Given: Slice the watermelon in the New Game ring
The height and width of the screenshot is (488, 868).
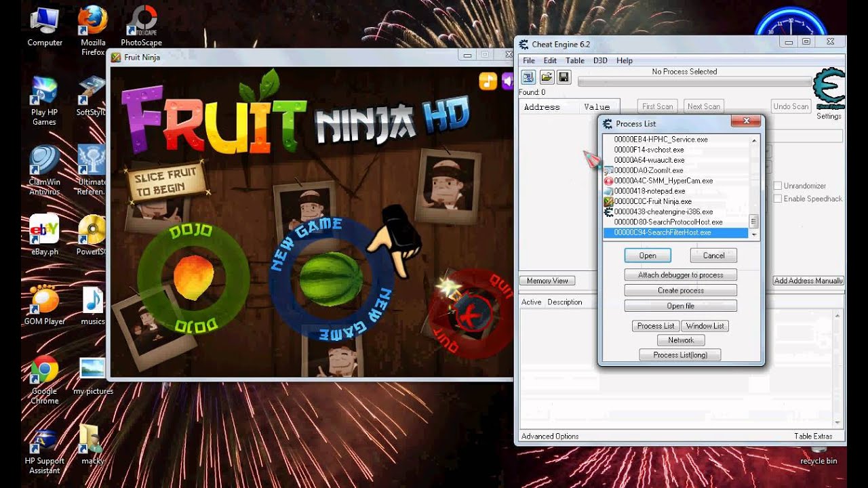Looking at the screenshot, I should pyautogui.click(x=331, y=278).
